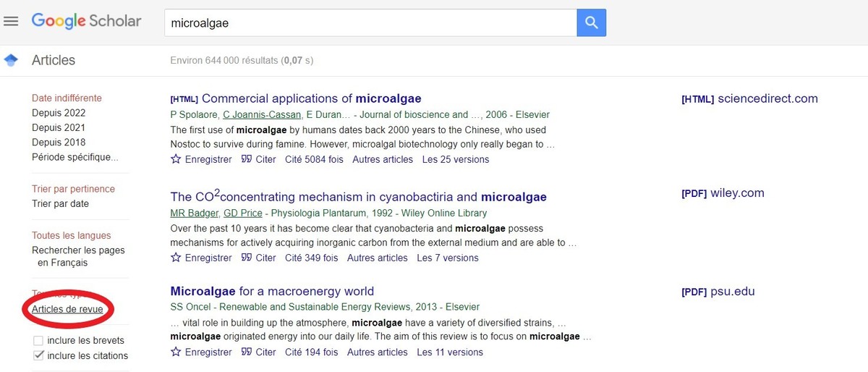Click the blue search magnifier button

pyautogui.click(x=591, y=23)
